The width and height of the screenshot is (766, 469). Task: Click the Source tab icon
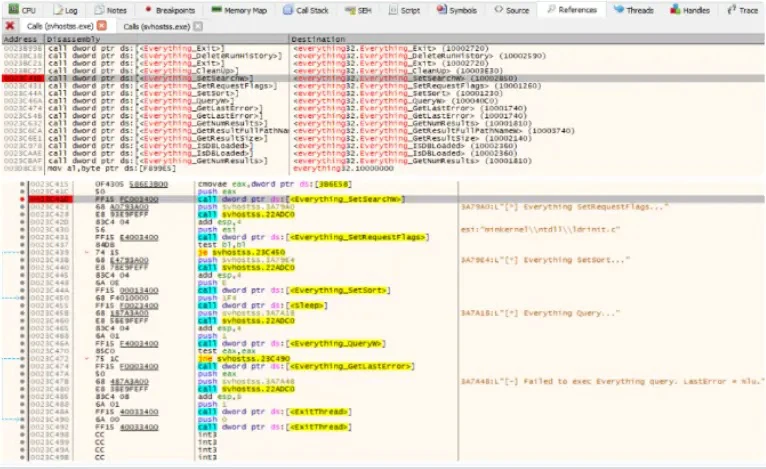coord(497,9)
